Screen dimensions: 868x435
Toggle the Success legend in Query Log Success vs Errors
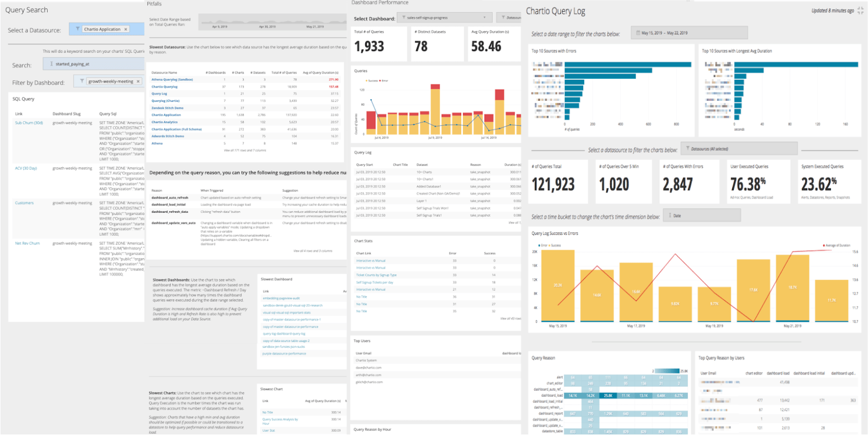pos(555,245)
